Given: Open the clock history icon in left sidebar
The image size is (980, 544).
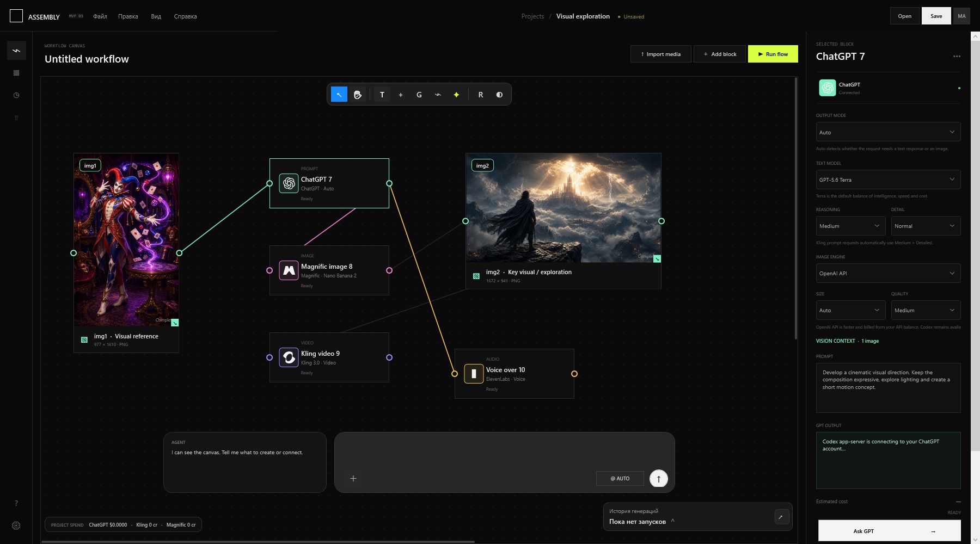Looking at the screenshot, I should (16, 95).
